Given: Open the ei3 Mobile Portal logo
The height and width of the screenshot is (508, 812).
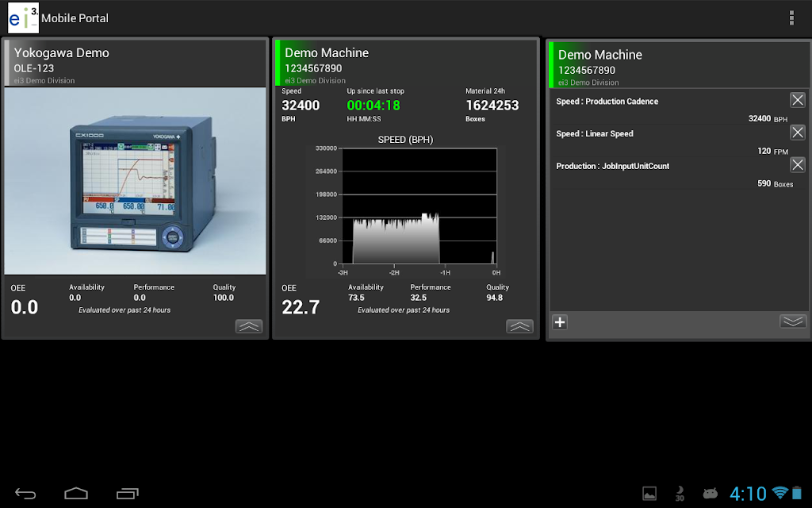Looking at the screenshot, I should point(23,17).
